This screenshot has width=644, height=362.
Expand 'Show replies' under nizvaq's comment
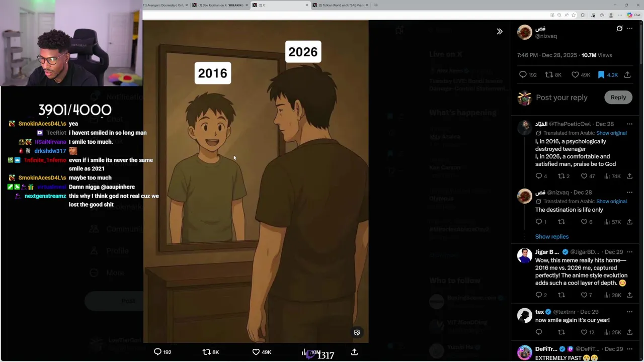coord(551,237)
